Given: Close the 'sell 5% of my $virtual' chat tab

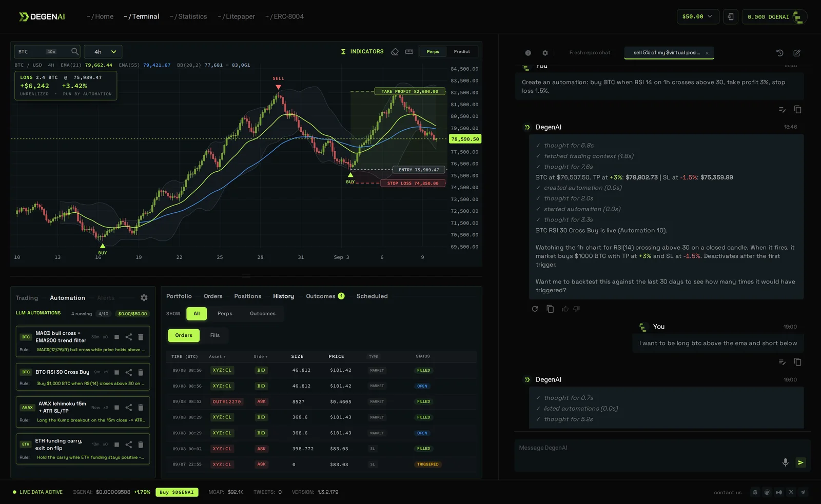Looking at the screenshot, I should [x=707, y=53].
